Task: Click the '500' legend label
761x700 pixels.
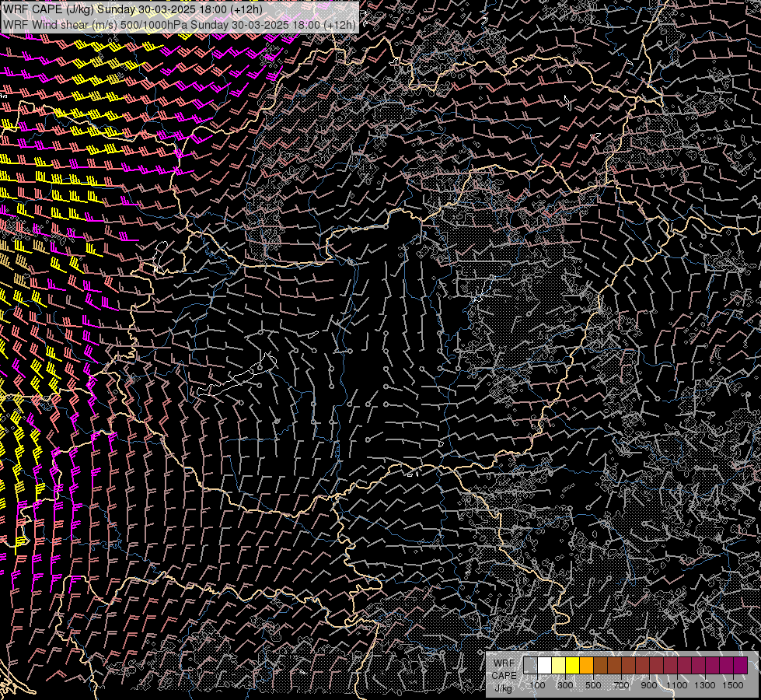Action: [x=593, y=685]
